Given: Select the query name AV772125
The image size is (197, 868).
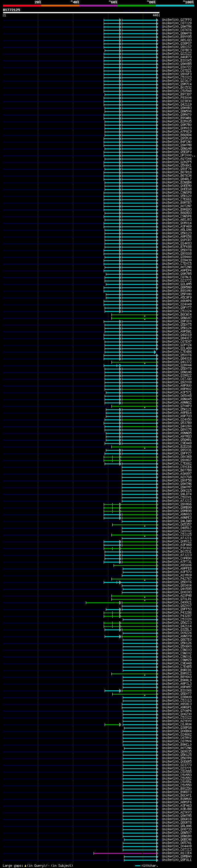Looking at the screenshot, I should coord(11,10).
